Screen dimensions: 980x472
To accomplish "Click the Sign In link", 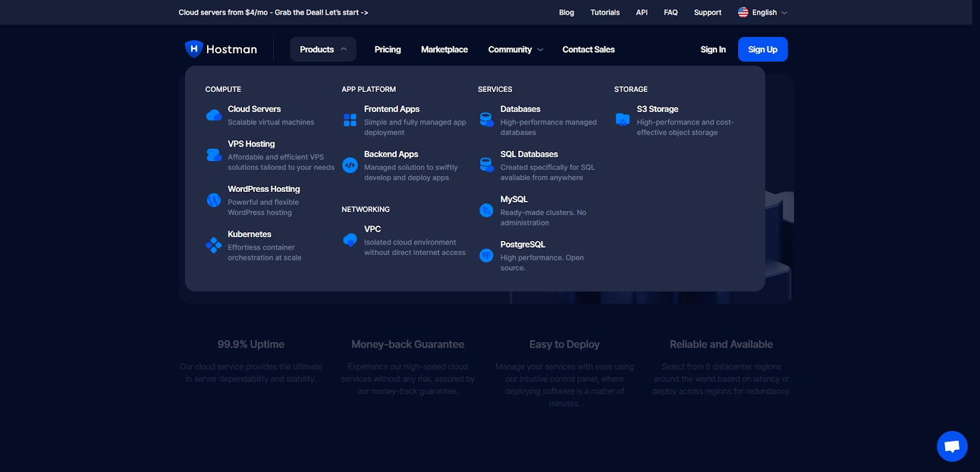I will click(713, 50).
